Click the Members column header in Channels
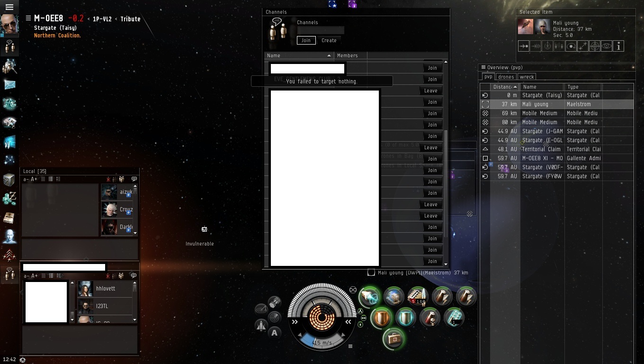Viewport: 644px width, 364px height. coord(350,55)
